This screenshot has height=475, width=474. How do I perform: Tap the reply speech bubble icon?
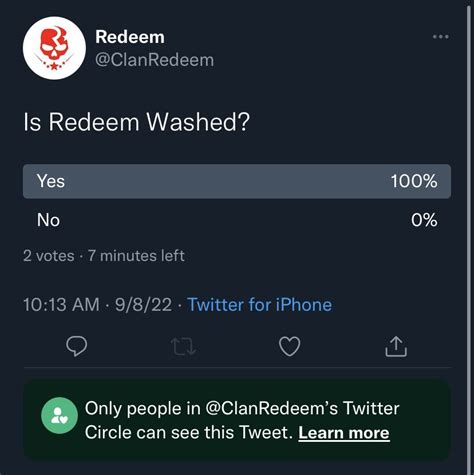[77, 346]
